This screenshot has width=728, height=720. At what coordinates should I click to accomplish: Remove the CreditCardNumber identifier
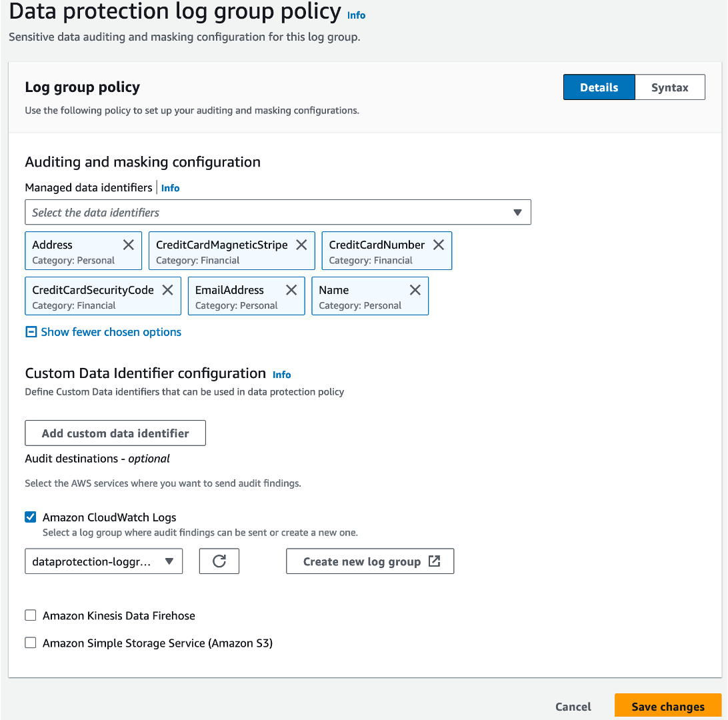(x=438, y=244)
